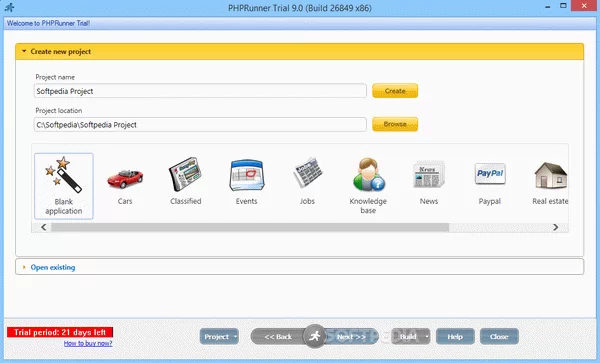Image resolution: width=600 pixels, height=363 pixels.
Task: Click into the Project location field
Action: click(200, 125)
